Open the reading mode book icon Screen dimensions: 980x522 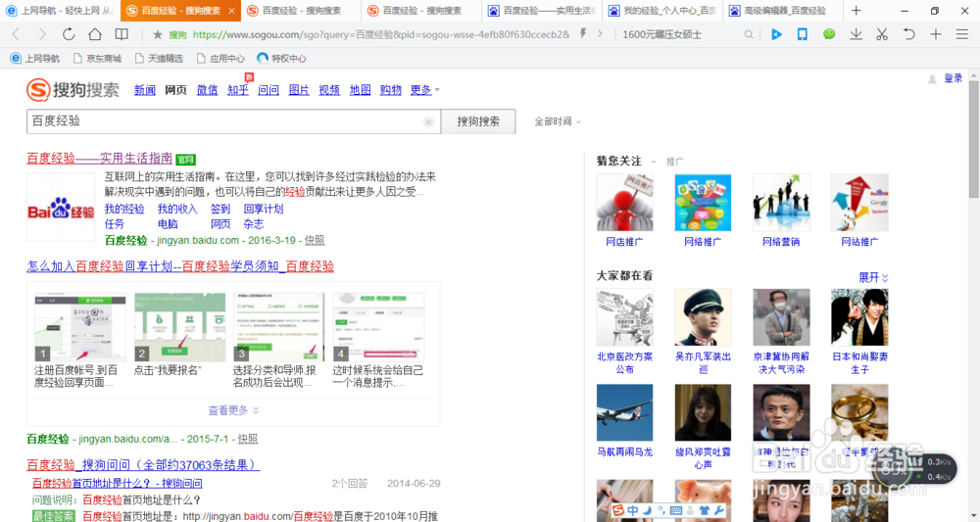point(122,34)
